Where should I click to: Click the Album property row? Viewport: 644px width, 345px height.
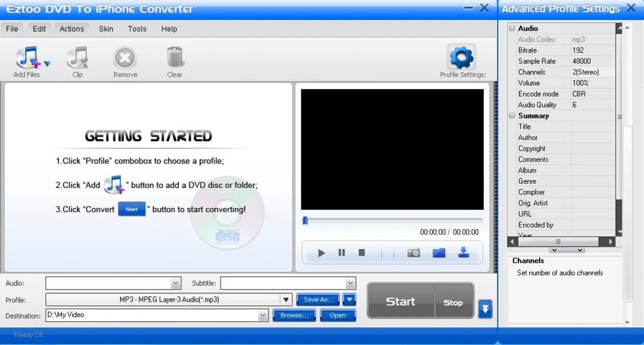[566, 170]
